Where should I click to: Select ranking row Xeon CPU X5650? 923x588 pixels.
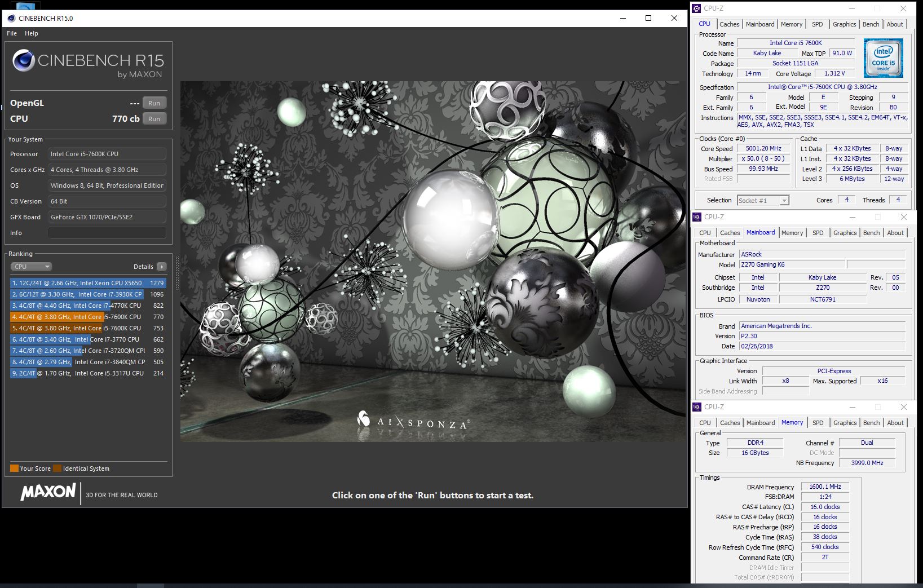coord(88,283)
